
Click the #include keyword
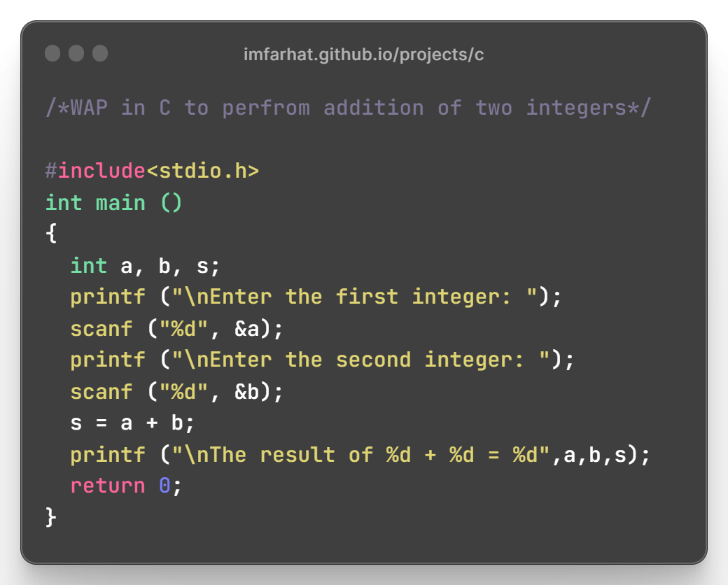[x=96, y=171]
